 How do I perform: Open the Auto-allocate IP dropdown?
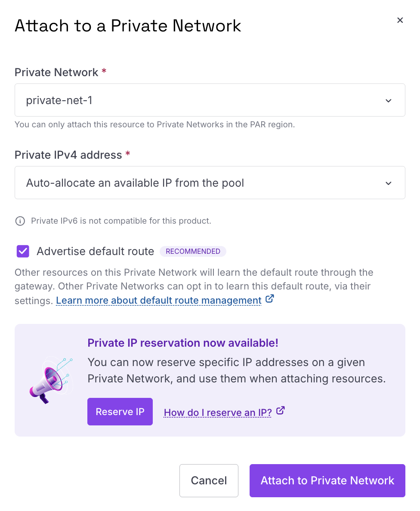tap(210, 182)
